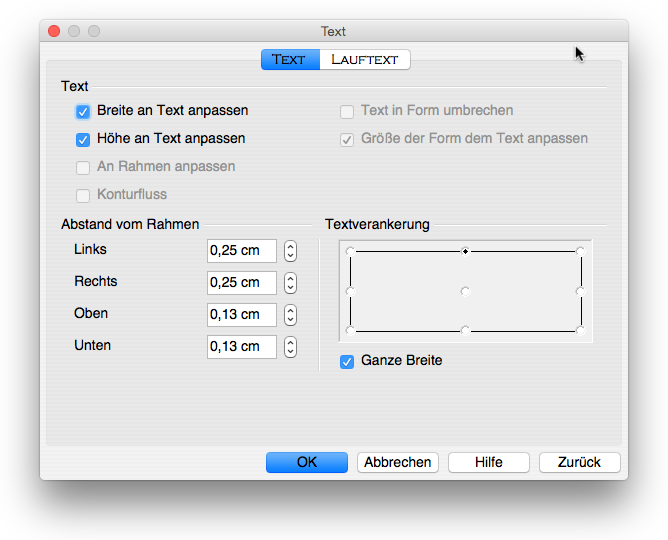Select bottom-left text anchor point
Image resolution: width=668 pixels, height=540 pixels.
(350, 330)
